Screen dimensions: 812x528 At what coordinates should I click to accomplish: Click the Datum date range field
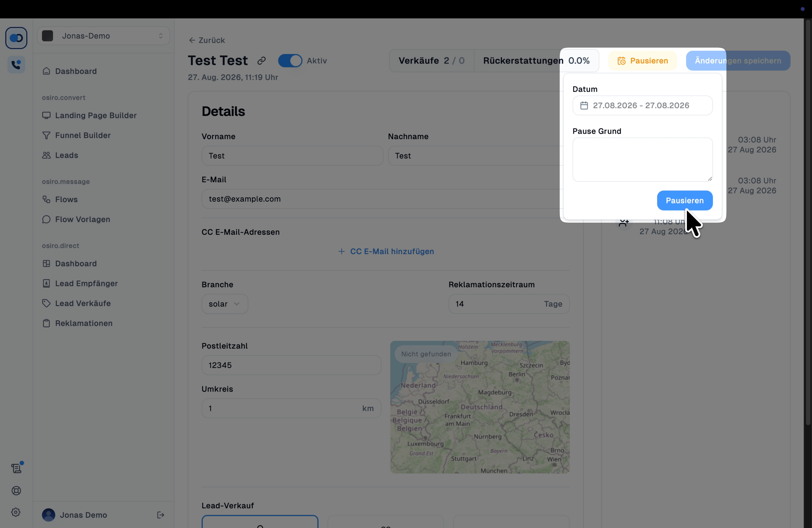[x=642, y=105]
